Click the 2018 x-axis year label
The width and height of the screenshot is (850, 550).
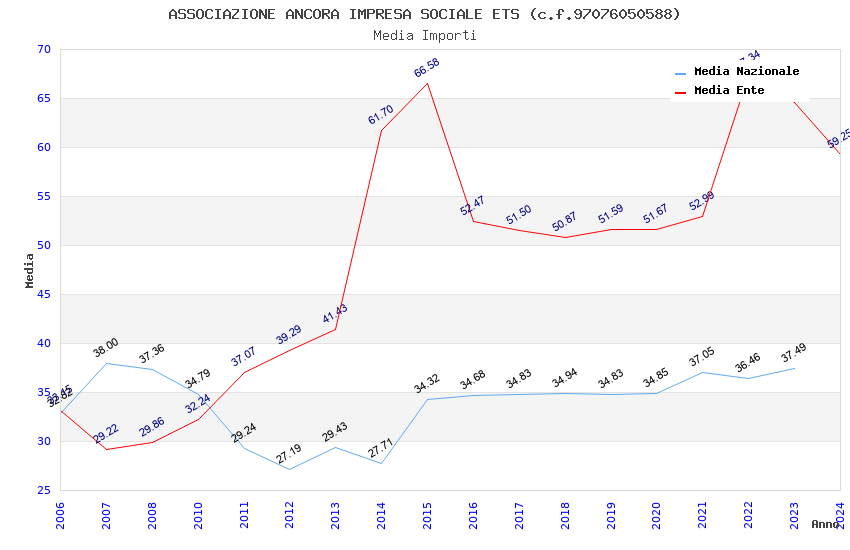pos(565,515)
